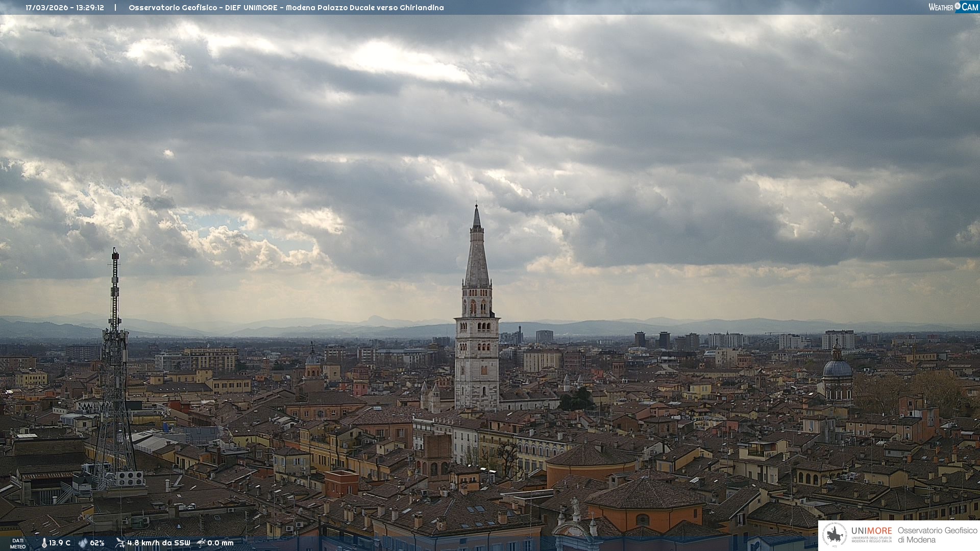This screenshot has height=551, width=980.
Task: Click the DATI METEO label
Action: pos(18,543)
